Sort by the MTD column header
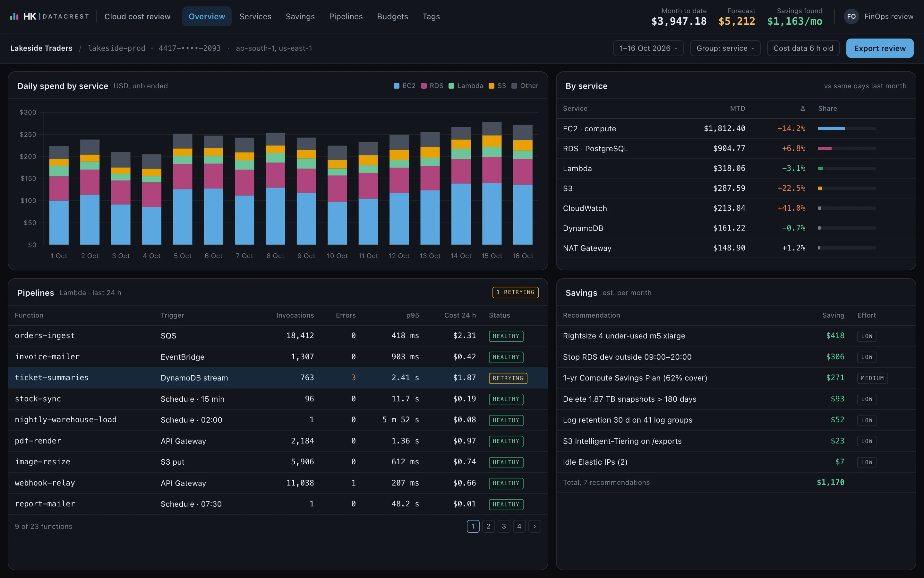This screenshot has width=924, height=578. click(x=737, y=109)
